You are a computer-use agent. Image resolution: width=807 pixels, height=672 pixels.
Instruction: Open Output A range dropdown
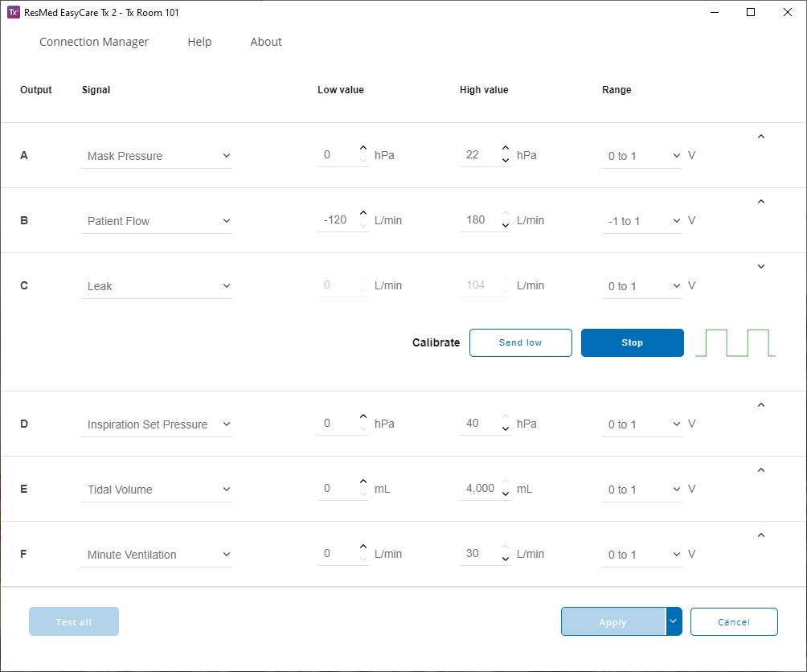tap(641, 156)
